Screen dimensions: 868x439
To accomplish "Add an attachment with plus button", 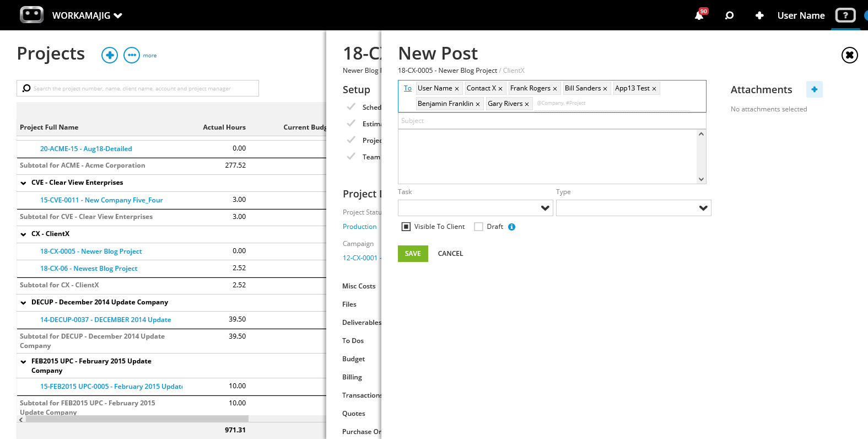I will 814,89.
